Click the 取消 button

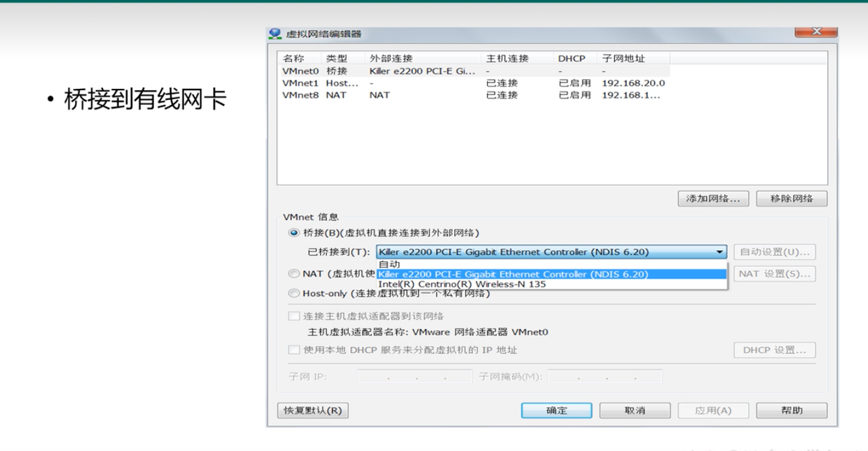pyautogui.click(x=635, y=411)
